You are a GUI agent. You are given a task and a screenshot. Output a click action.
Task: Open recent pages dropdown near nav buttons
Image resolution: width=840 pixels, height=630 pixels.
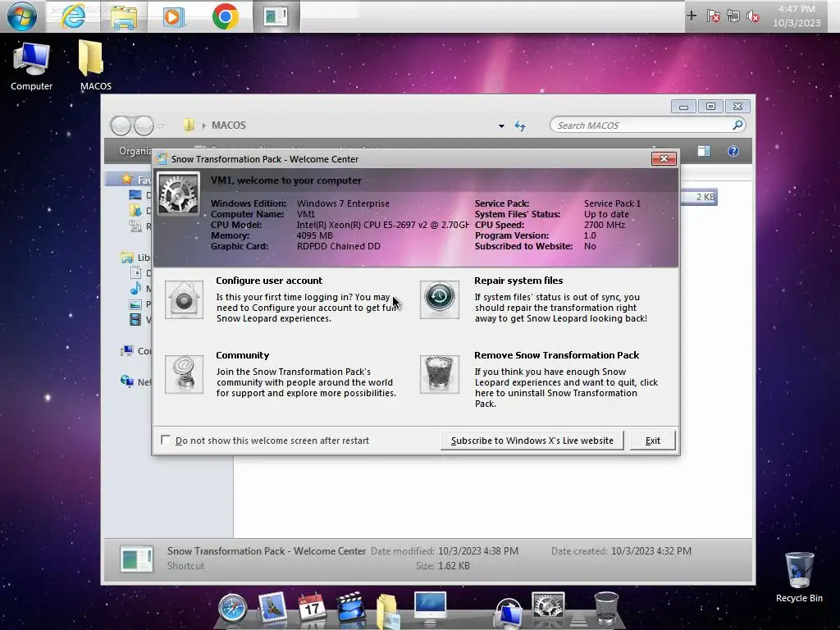click(x=160, y=126)
